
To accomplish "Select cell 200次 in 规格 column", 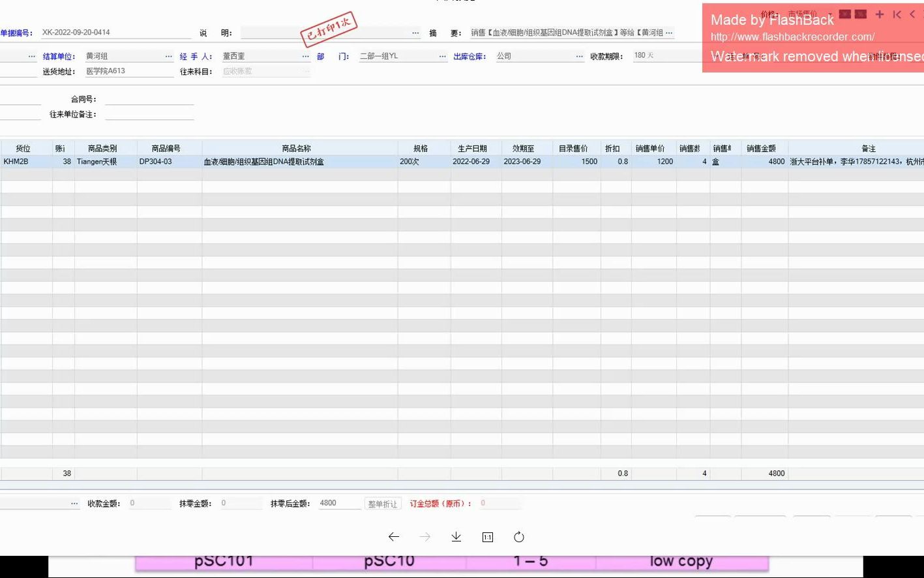I will [x=424, y=162].
